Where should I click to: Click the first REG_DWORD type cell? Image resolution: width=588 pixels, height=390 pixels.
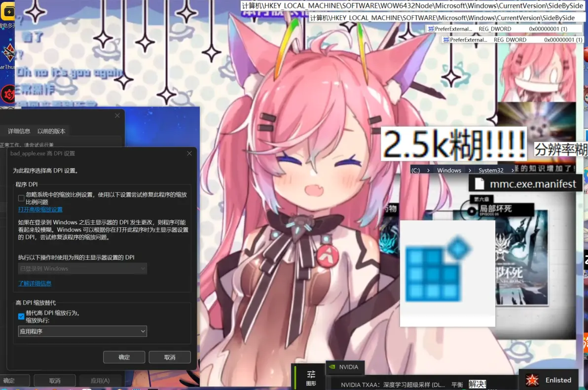pyautogui.click(x=495, y=29)
